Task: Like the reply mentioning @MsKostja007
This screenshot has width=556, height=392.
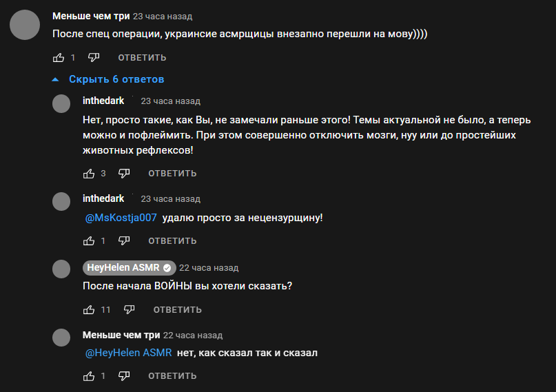Action: tap(89, 241)
